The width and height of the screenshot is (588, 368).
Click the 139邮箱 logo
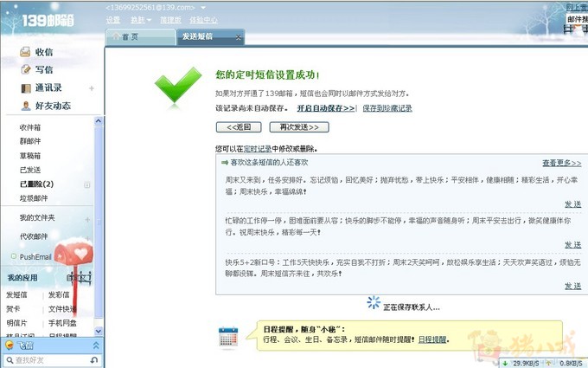coord(48,20)
